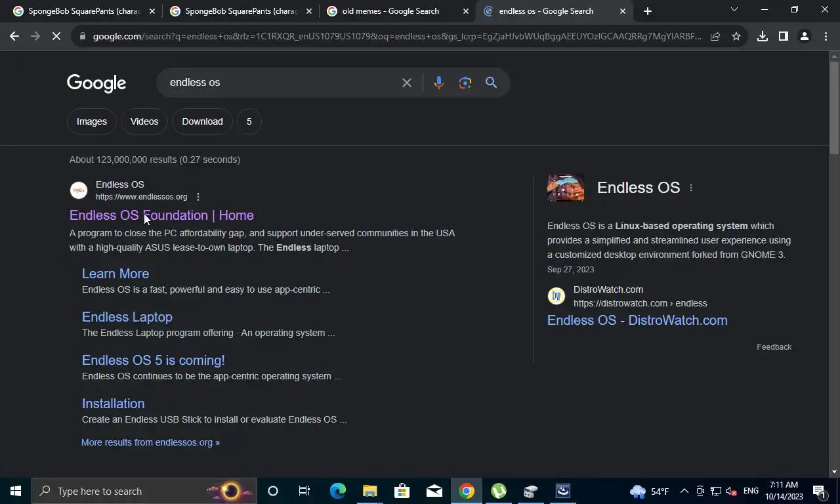This screenshot has width=840, height=504.
Task: Start voice search with microphone icon
Action: click(439, 83)
